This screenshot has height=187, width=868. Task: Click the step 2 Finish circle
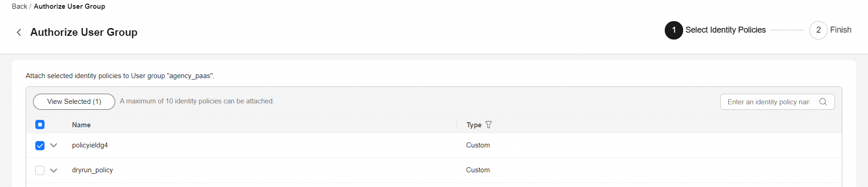pyautogui.click(x=818, y=30)
